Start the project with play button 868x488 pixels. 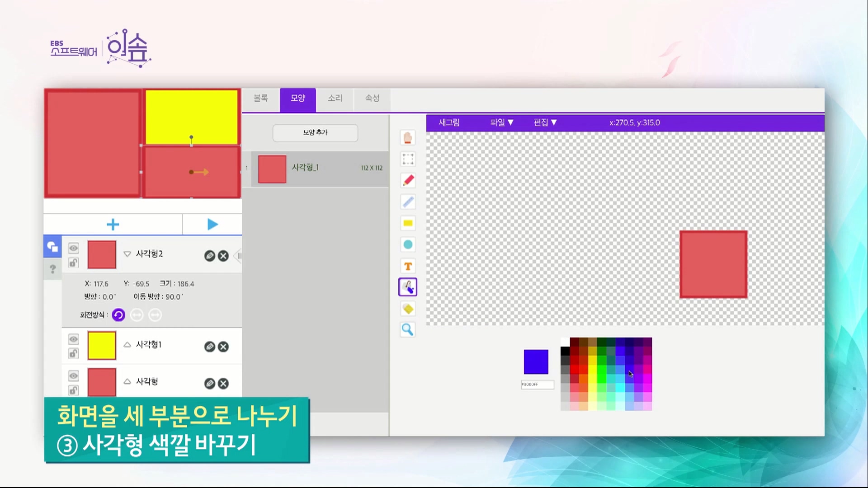212,225
